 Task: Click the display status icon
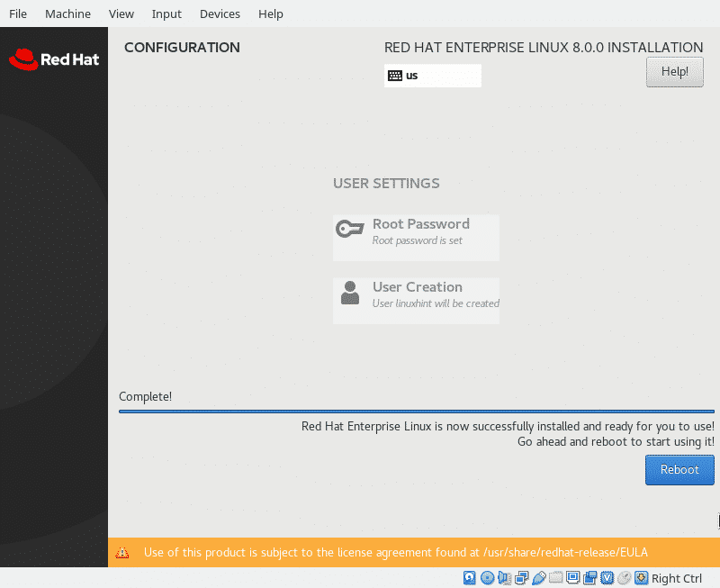[x=572, y=577]
